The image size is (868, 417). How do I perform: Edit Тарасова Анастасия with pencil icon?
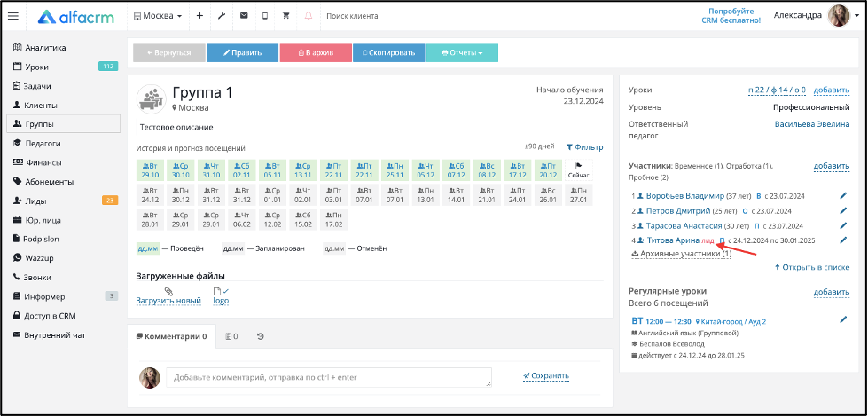(x=844, y=225)
